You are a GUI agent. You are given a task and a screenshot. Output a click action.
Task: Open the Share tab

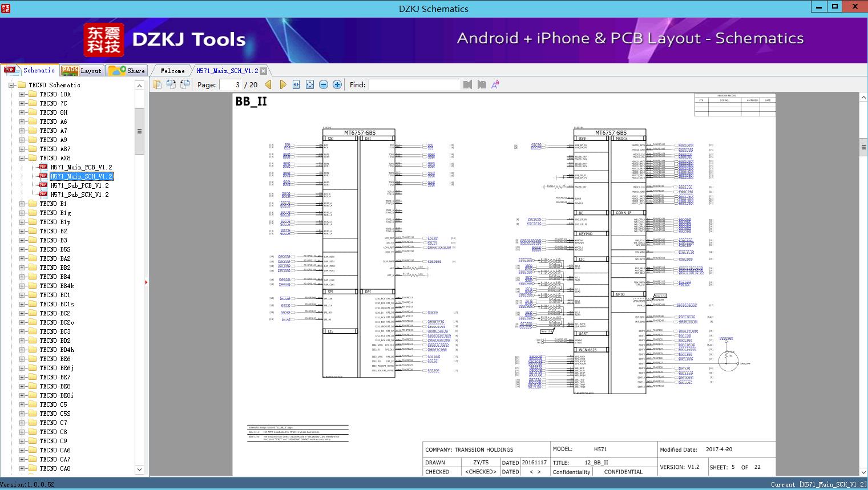[x=127, y=71]
